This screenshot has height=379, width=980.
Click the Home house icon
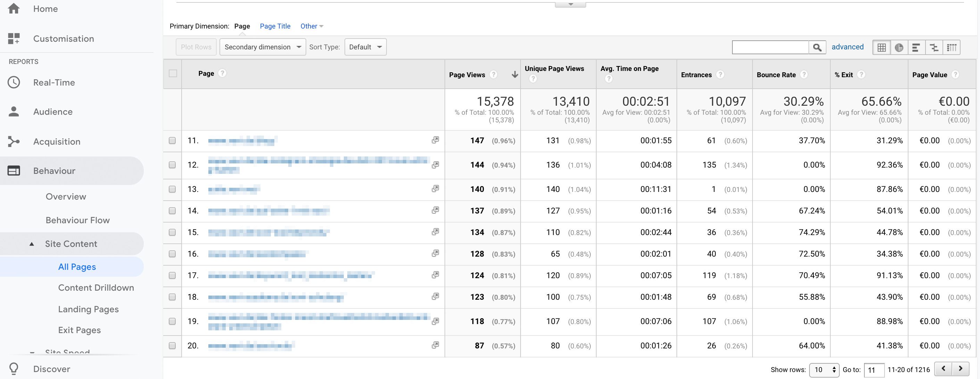coord(14,8)
